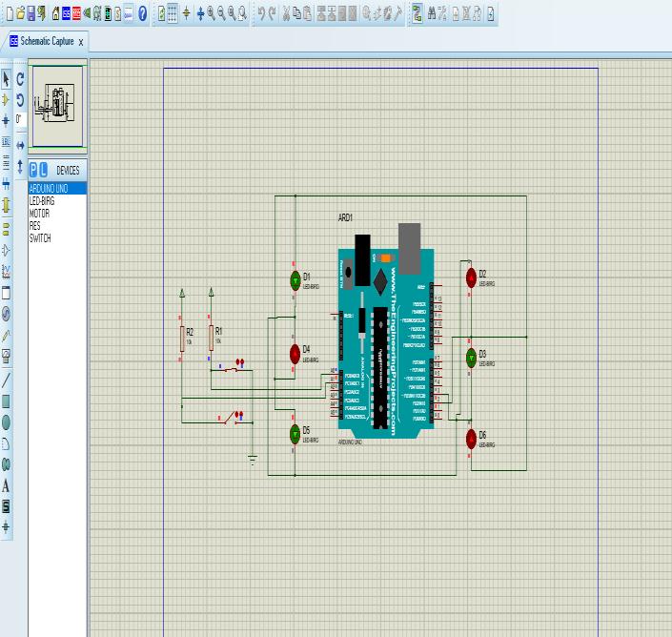Choose the 2D circle graphics tool

[6, 421]
